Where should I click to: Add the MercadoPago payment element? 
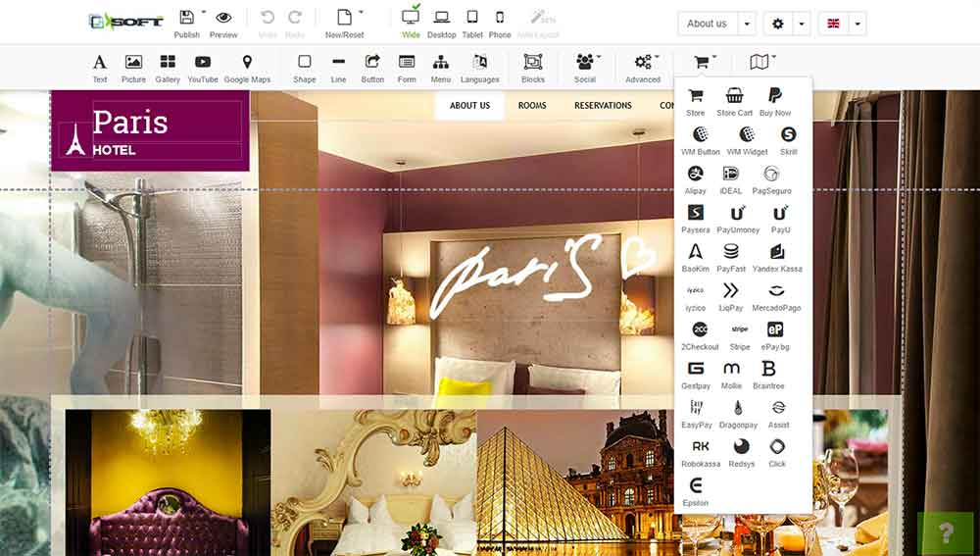[776, 297]
